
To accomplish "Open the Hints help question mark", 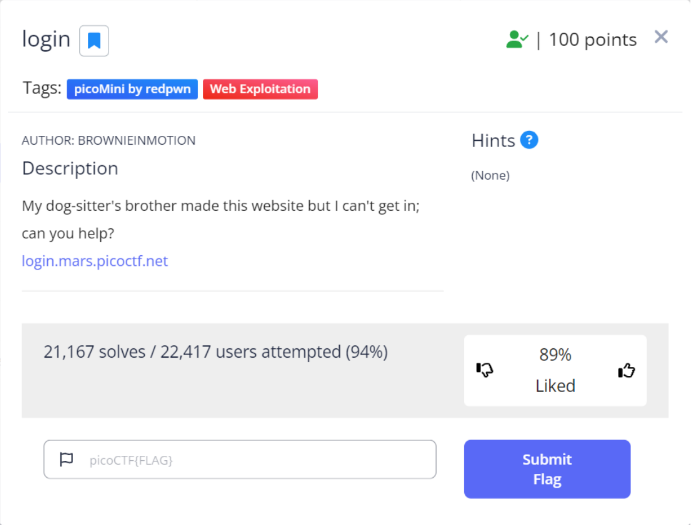I will click(530, 140).
